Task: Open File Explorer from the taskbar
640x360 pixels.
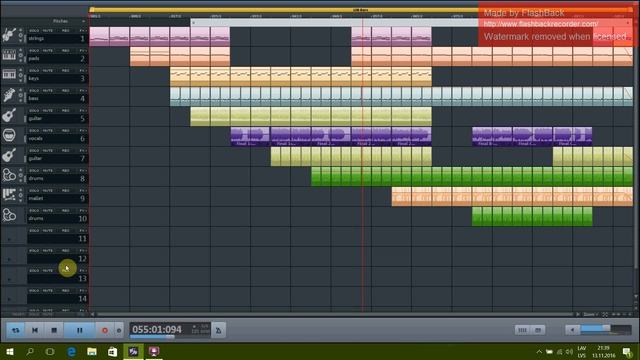Action: click(92, 351)
